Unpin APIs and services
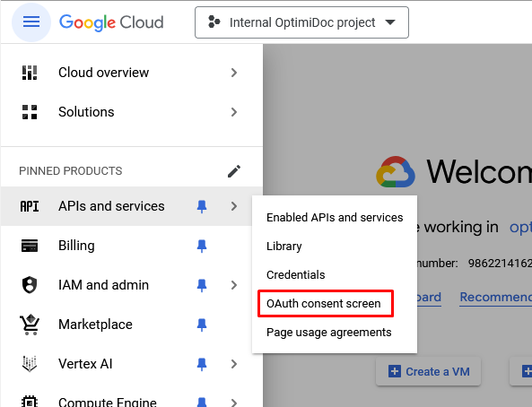 click(x=202, y=206)
